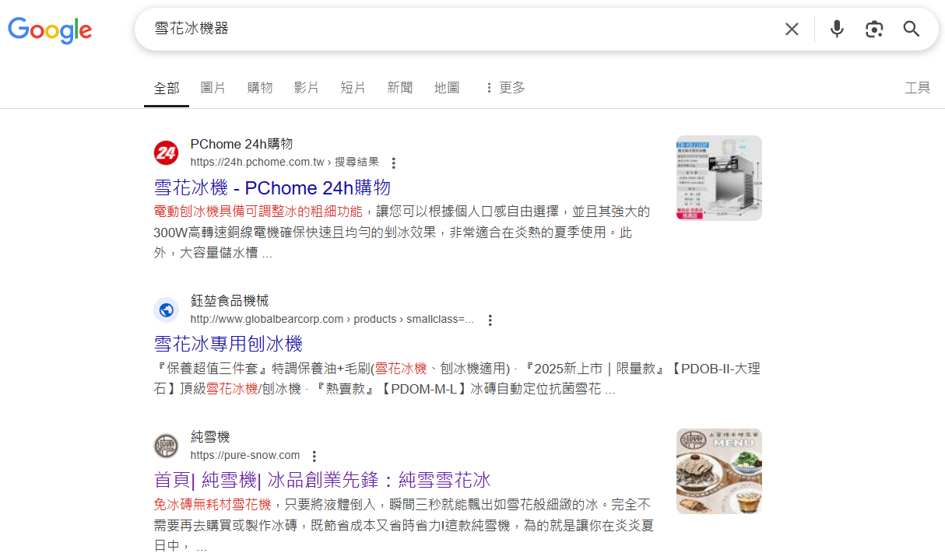Click the PChome 24h site favicon
945x560 pixels.
tap(166, 153)
